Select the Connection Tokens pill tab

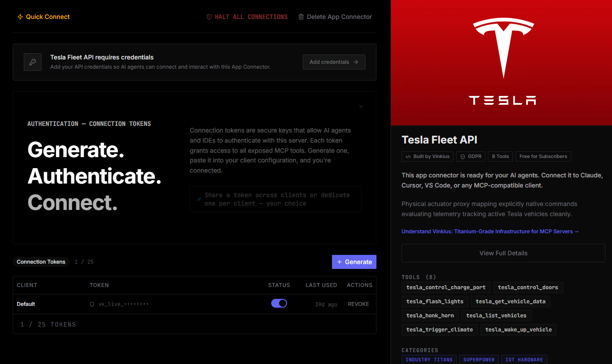tap(41, 262)
